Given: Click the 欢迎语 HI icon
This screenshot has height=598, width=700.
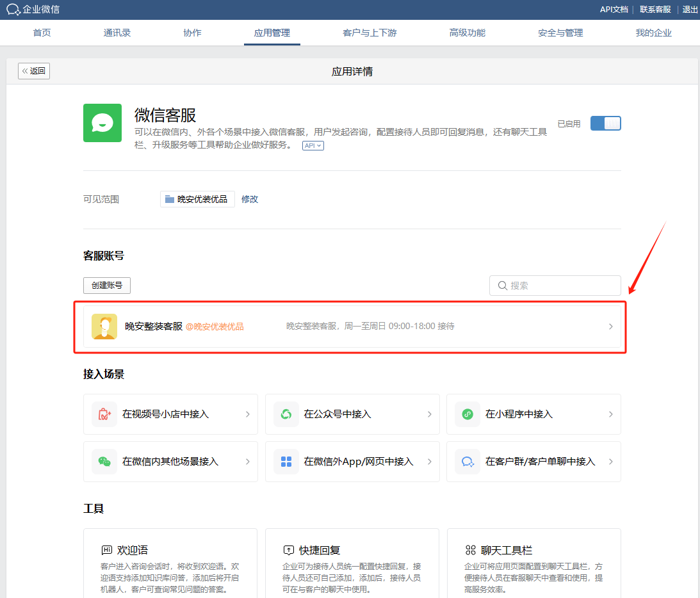Looking at the screenshot, I should click(107, 550).
